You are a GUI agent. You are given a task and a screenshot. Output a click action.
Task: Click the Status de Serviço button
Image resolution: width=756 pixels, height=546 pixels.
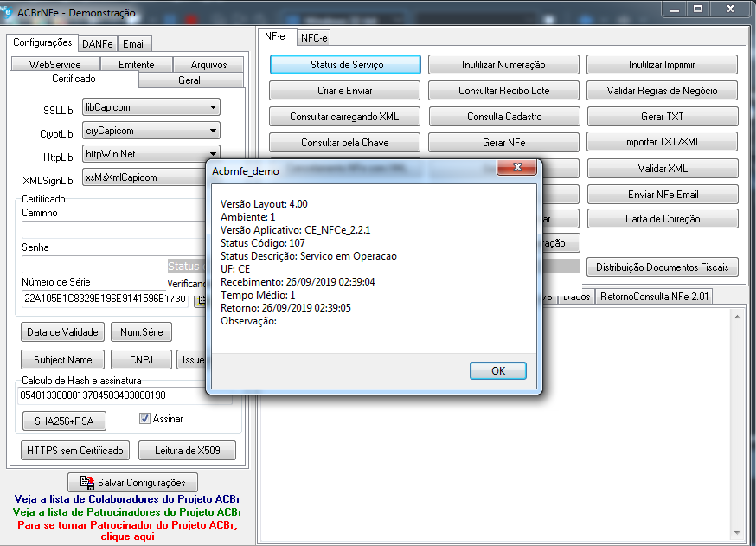[345, 65]
